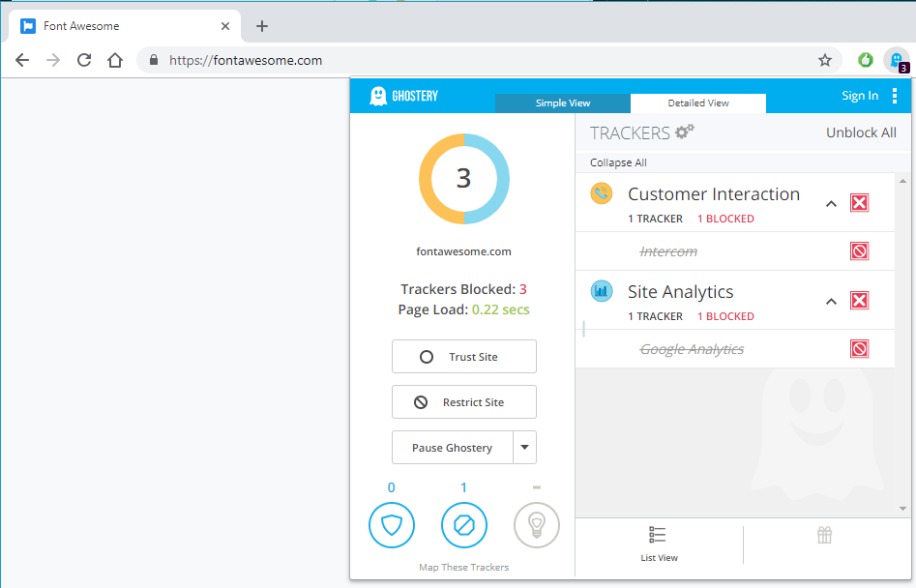Close the Font Awesome tab
The height and width of the screenshot is (588, 916).
pyautogui.click(x=225, y=26)
